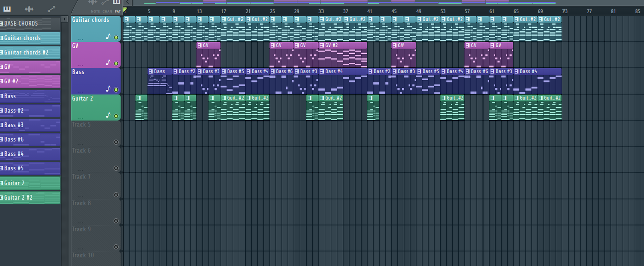Click bar 73 on the timeline ruler
644x266 pixels.
coord(565,11)
